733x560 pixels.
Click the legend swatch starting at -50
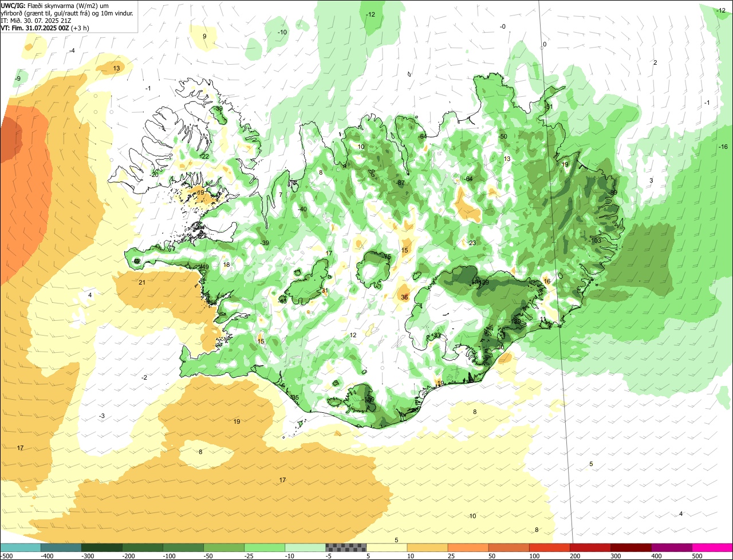coord(224,547)
